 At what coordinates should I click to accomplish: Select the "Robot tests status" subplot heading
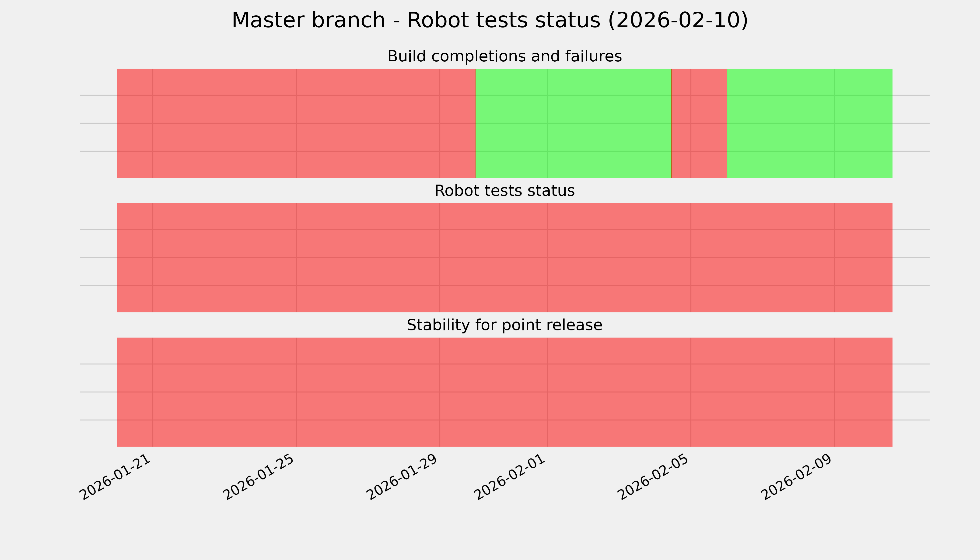coord(504,191)
